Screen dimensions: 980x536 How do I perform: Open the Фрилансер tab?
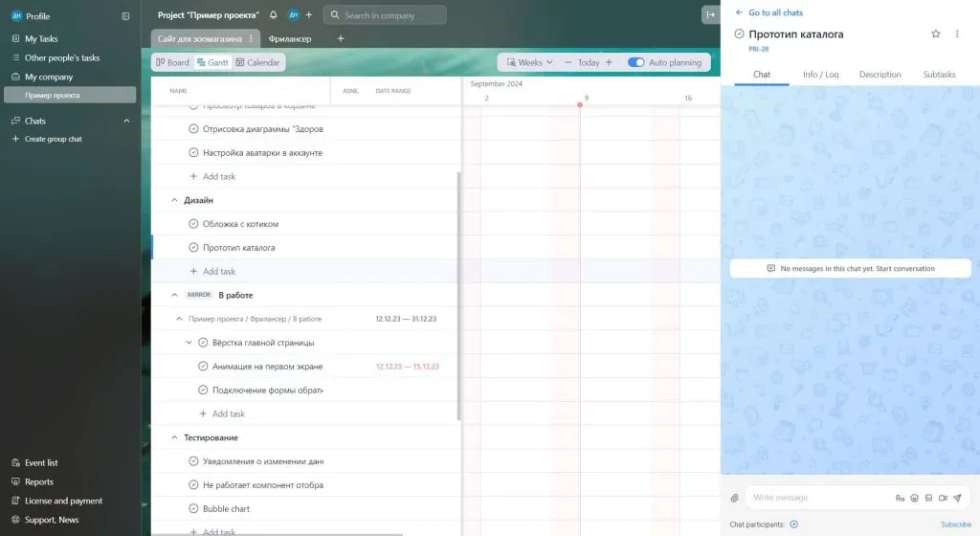pyautogui.click(x=290, y=38)
